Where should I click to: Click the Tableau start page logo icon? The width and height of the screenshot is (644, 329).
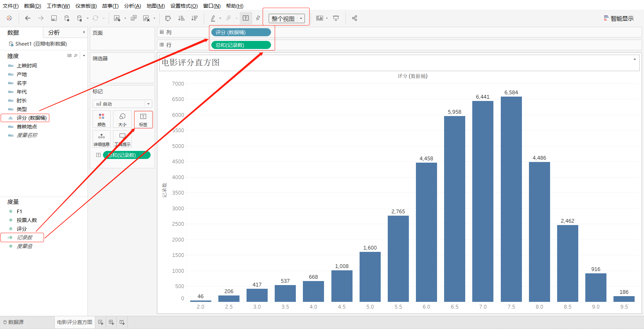(x=9, y=18)
